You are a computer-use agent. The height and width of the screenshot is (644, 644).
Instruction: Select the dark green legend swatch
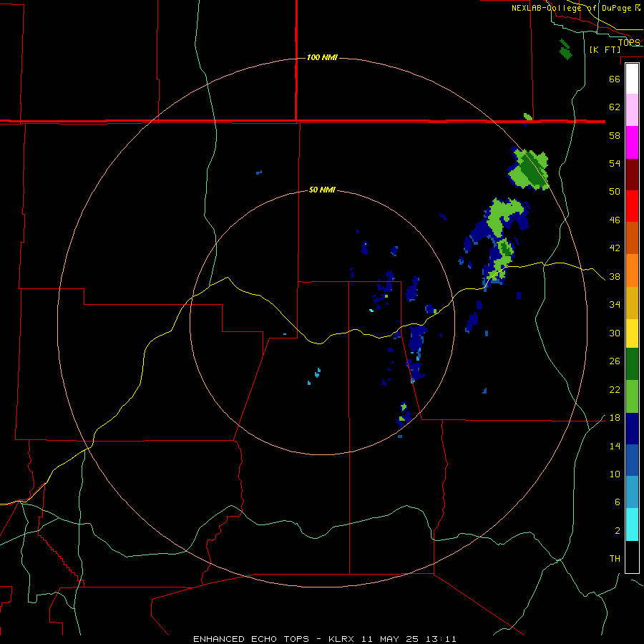coord(632,364)
